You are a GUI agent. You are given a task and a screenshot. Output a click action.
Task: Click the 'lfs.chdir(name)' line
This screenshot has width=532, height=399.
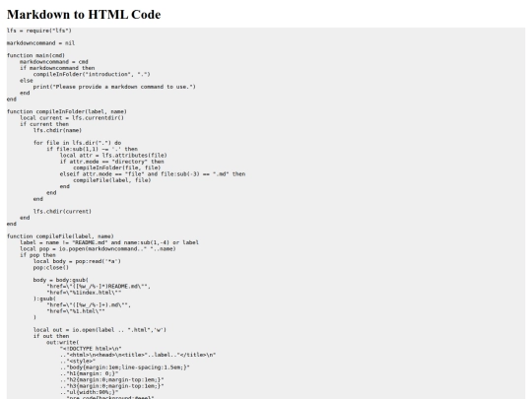coord(57,130)
